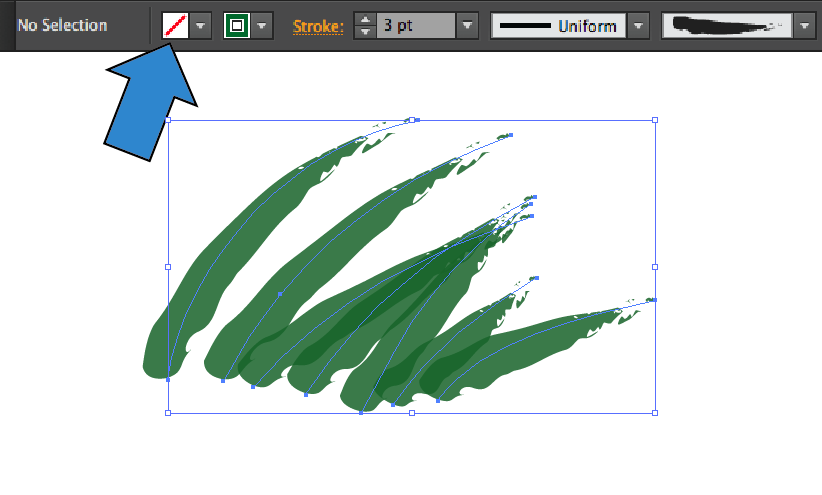Click the Uniform width profile box
The width and height of the screenshot is (822, 495).
click(x=558, y=25)
